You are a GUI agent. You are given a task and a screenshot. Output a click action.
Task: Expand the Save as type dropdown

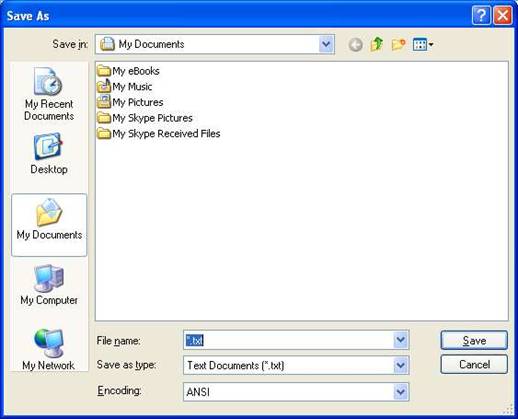[400, 365]
